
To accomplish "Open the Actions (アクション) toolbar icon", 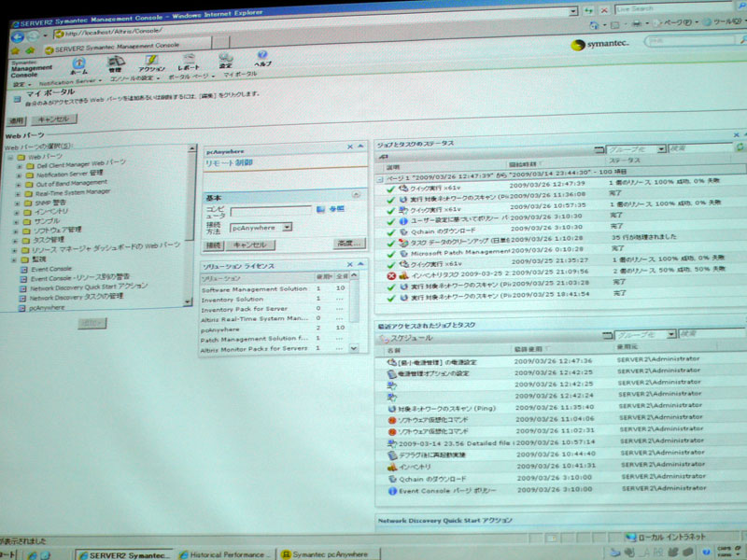I will 151,63.
